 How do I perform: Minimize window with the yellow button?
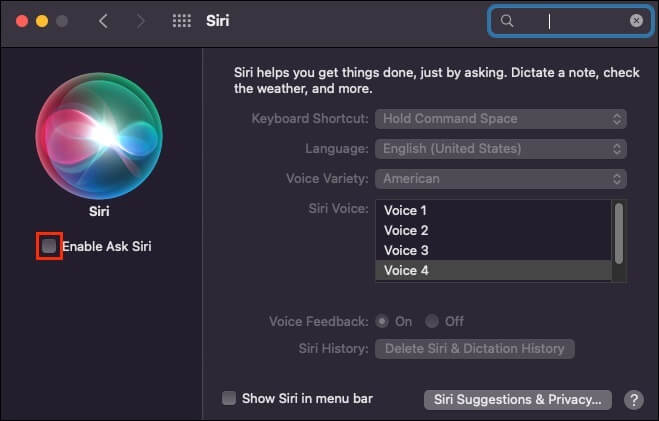[x=42, y=21]
